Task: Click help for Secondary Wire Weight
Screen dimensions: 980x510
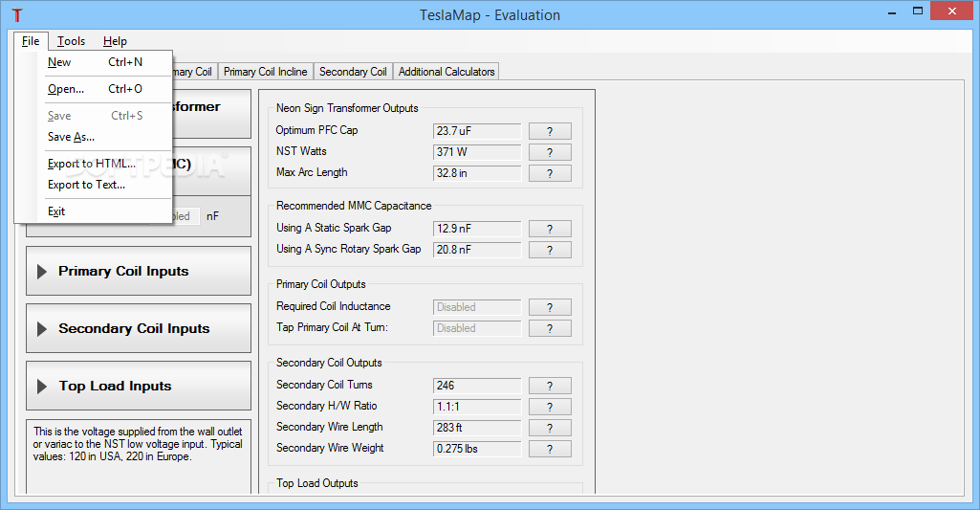Action: (x=550, y=450)
